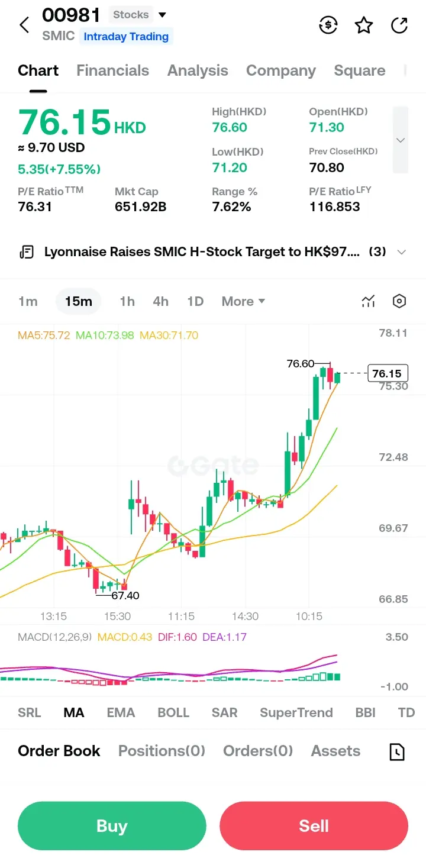Tap the 76.15 HKD main price
Screen dimensions: 426x868
82,122
